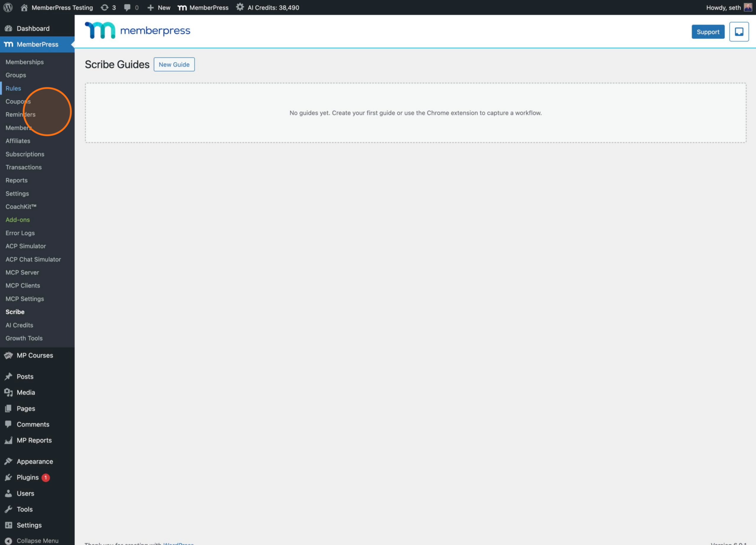
Task: Open the MP Courses menu
Action: point(37,355)
